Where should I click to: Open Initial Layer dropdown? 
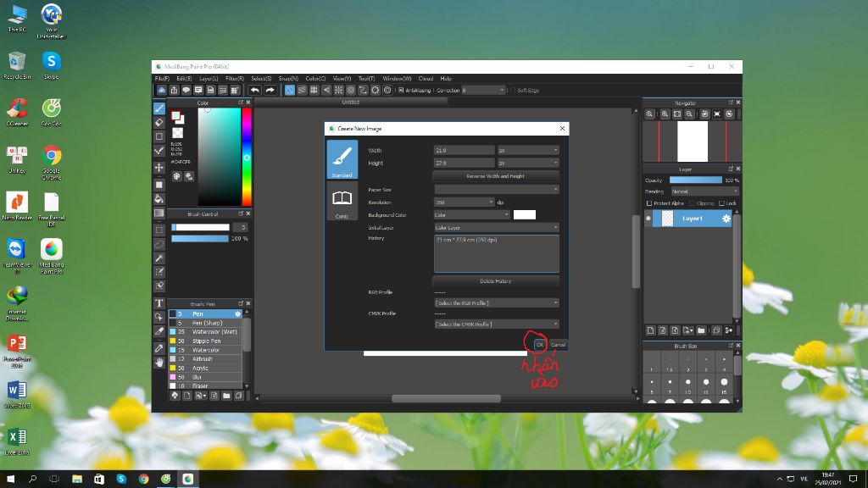point(497,227)
